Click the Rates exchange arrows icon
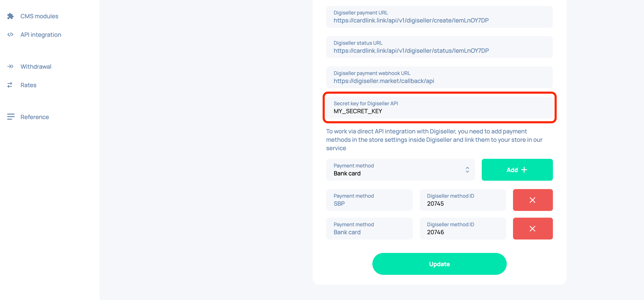Image resolution: width=644 pixels, height=300 pixels. [10, 85]
